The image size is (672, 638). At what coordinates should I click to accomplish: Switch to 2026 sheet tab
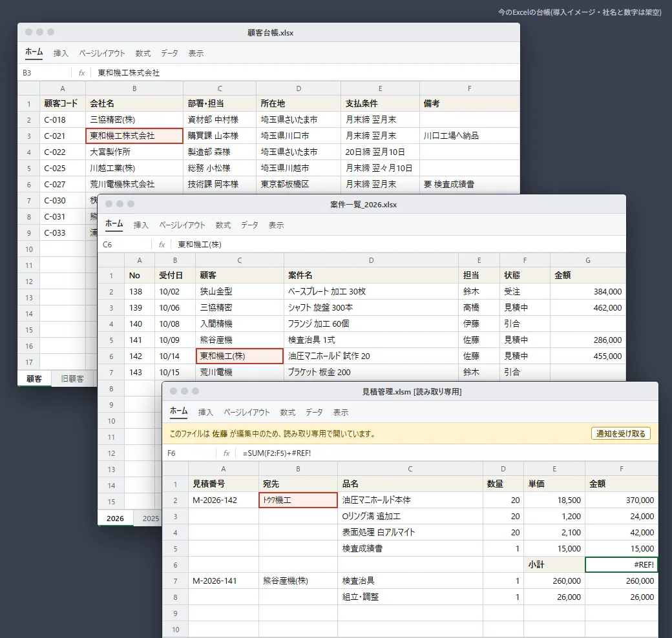pyautogui.click(x=115, y=519)
